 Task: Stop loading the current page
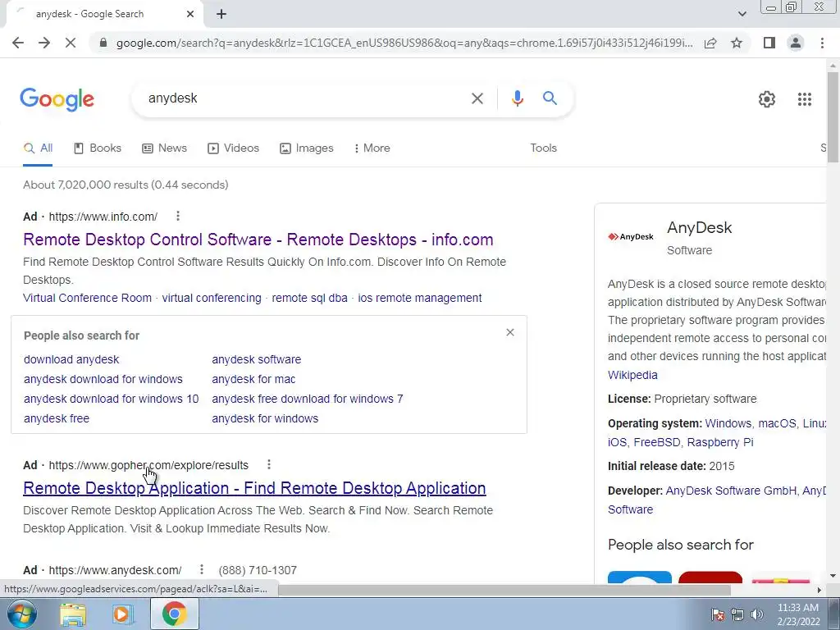(71, 43)
